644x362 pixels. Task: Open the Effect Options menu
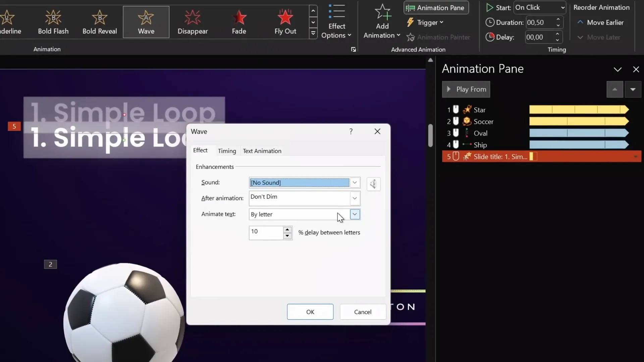336,21
